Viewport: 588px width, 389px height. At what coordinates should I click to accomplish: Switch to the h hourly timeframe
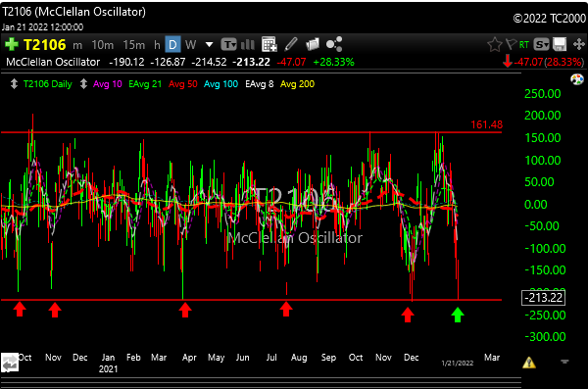[x=157, y=45]
